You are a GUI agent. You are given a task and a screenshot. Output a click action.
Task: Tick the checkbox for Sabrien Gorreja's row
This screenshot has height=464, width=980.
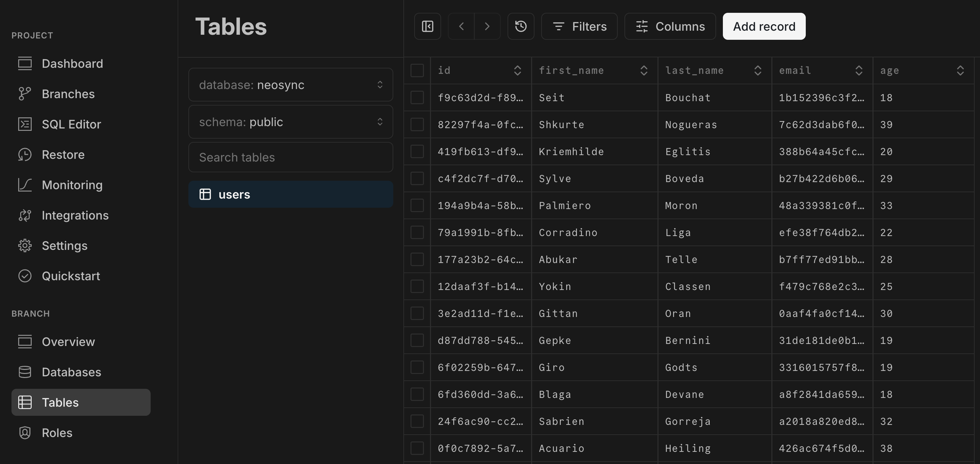tap(417, 421)
